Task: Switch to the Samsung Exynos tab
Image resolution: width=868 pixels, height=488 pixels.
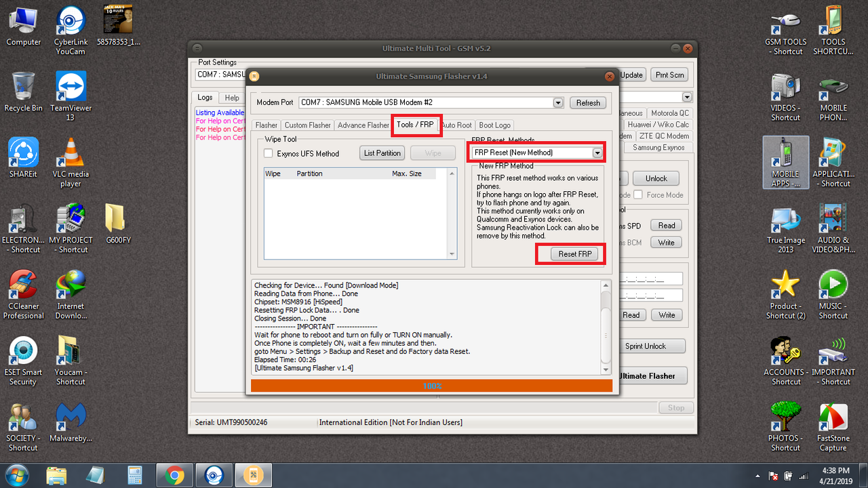Action: (658, 147)
